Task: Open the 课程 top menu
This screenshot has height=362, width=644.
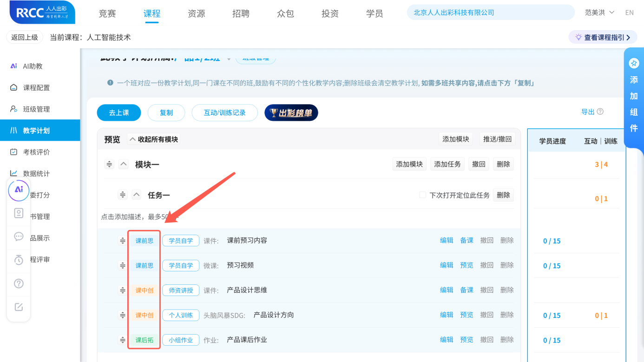Action: pyautogui.click(x=152, y=13)
